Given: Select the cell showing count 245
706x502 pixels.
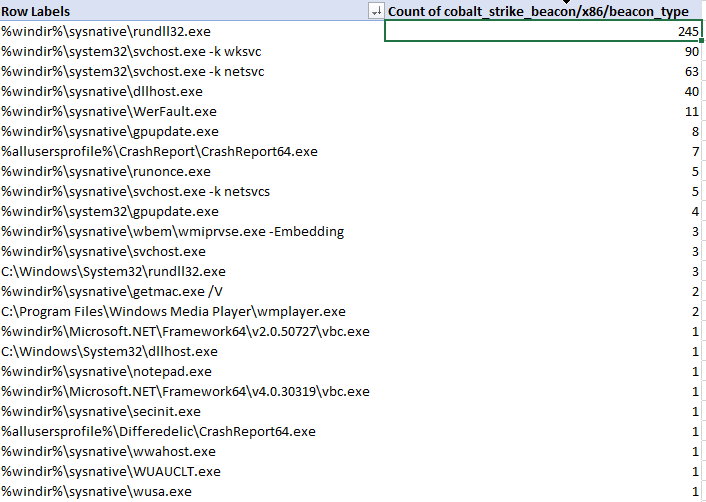Looking at the screenshot, I should tap(544, 31).
